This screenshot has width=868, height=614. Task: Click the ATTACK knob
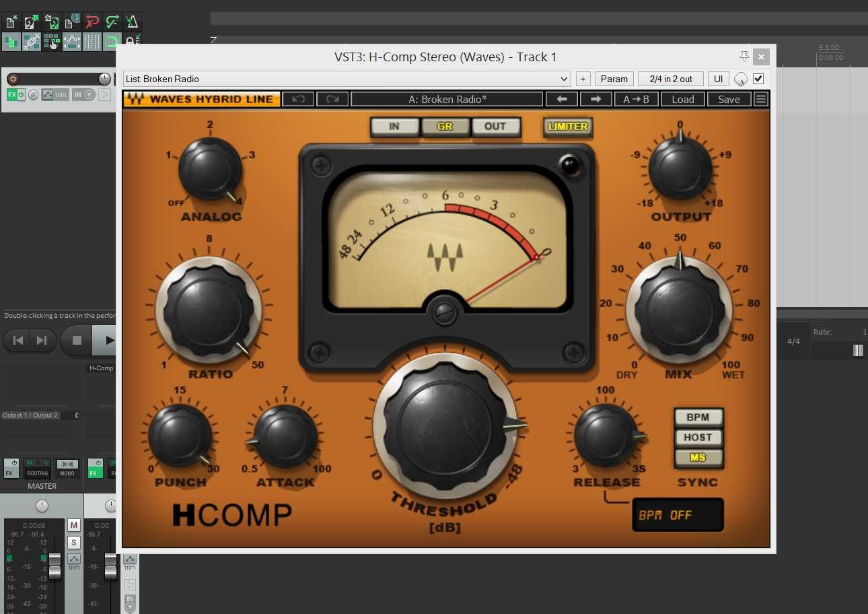click(x=285, y=436)
